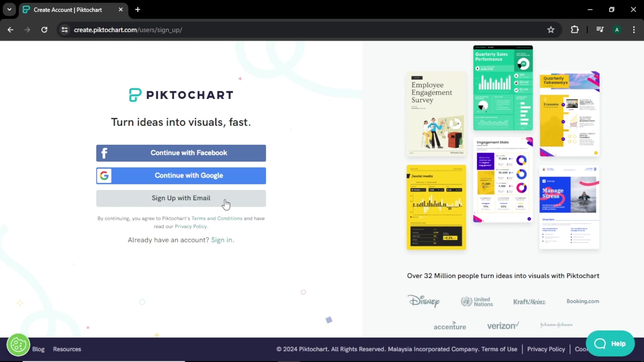Click the Booking.com logo
Viewport: 644px width, 362px height.
click(583, 301)
